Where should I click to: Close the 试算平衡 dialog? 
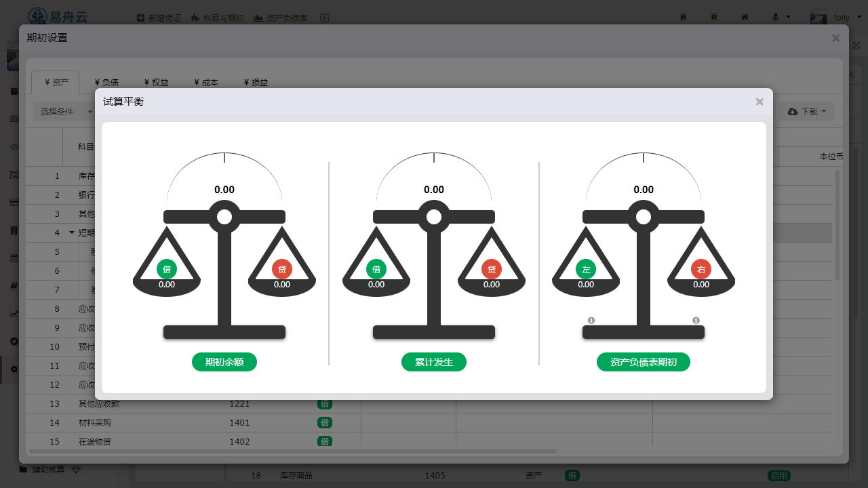tap(759, 102)
